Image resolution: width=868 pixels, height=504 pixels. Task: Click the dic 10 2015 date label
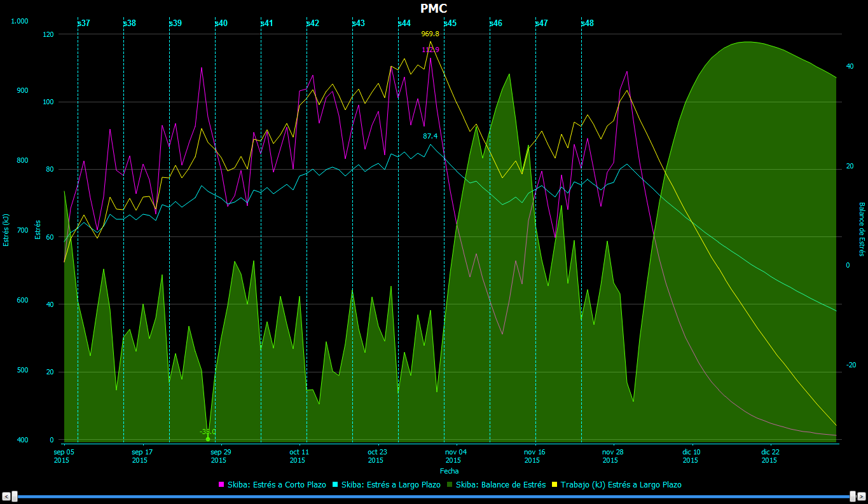(691, 456)
